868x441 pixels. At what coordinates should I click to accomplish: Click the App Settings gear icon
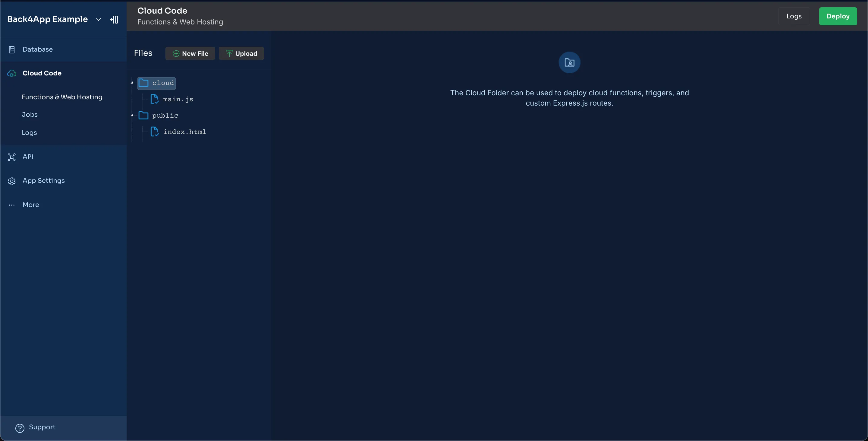coord(12,181)
